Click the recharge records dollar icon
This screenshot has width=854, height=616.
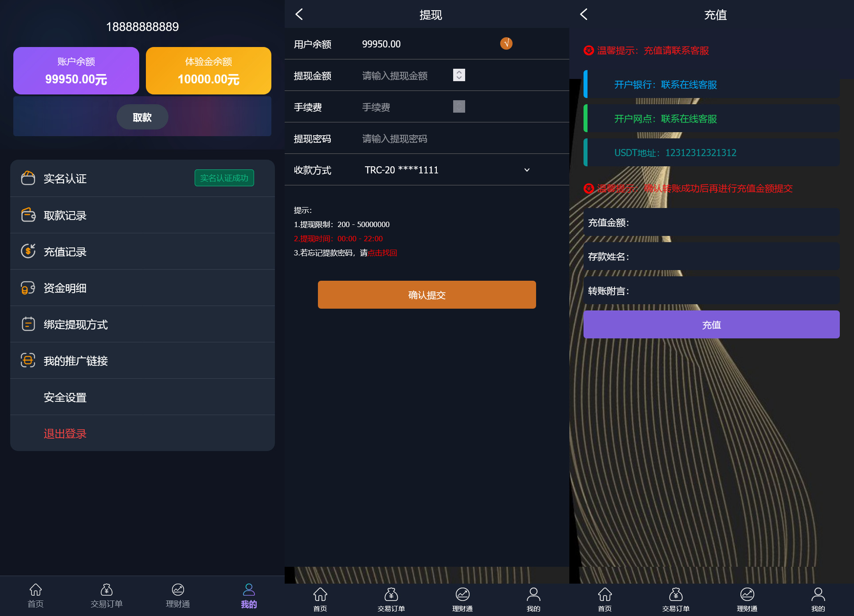(x=28, y=251)
